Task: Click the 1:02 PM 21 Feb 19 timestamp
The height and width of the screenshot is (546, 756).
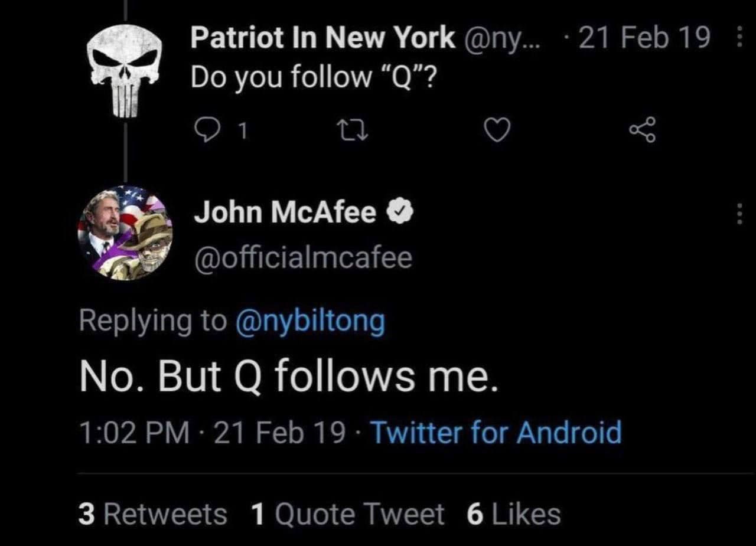Action: tap(211, 433)
